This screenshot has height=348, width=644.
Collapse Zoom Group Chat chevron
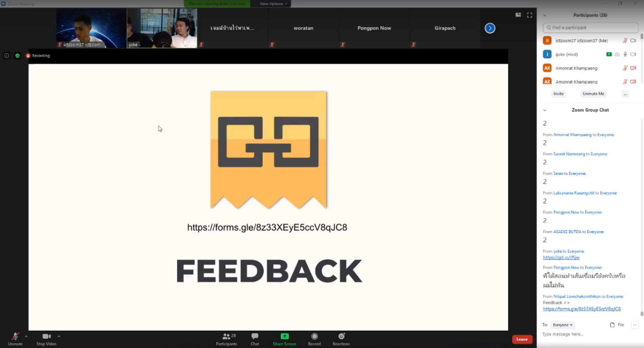point(545,110)
